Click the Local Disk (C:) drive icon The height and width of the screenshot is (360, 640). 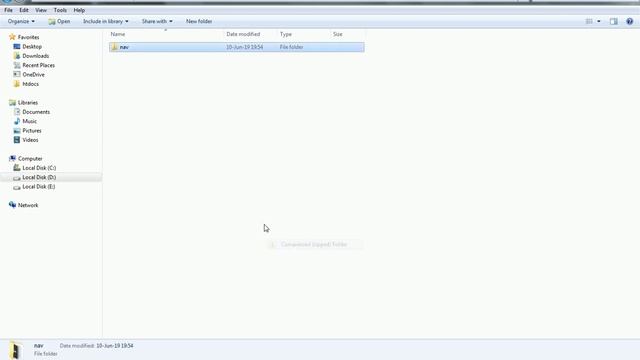pos(17,168)
